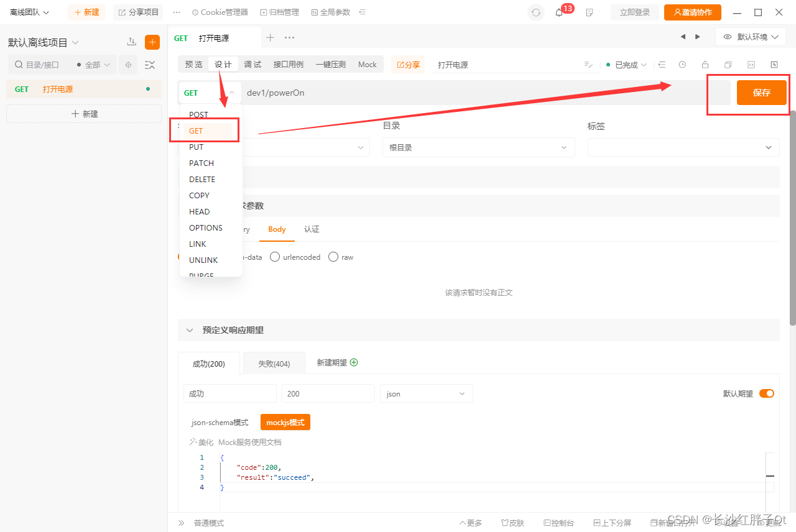
Task: Select the raw radio button
Action: click(333, 257)
